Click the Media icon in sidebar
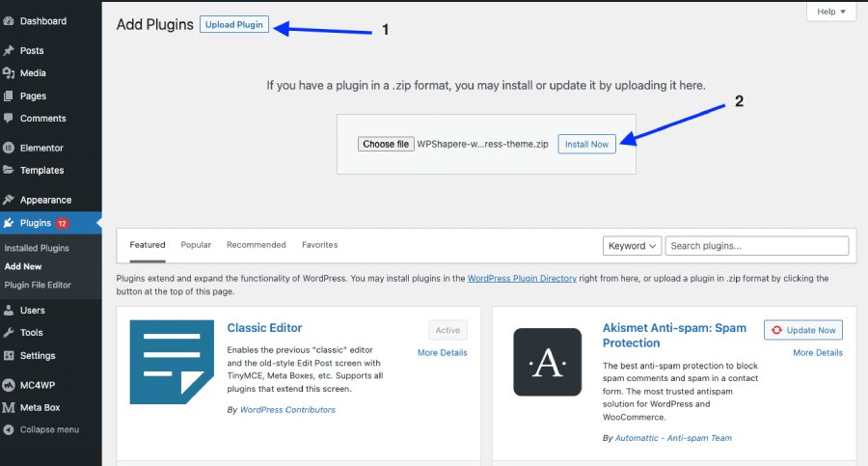The height and width of the screenshot is (466, 868). coord(9,73)
